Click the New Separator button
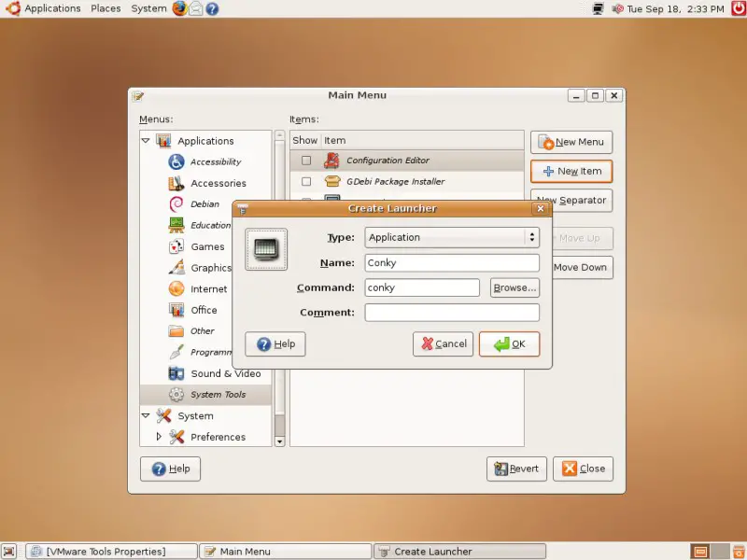The height and width of the screenshot is (560, 747). click(582, 201)
